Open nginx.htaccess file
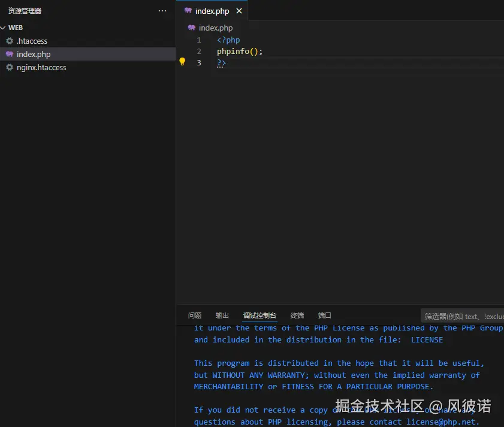Image resolution: width=504 pixels, height=427 pixels. click(x=87, y=67)
